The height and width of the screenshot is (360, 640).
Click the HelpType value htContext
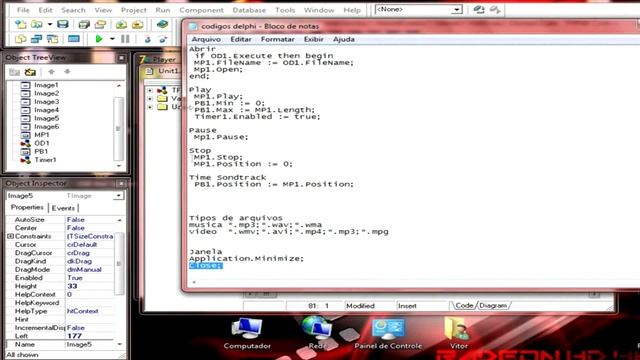point(90,311)
